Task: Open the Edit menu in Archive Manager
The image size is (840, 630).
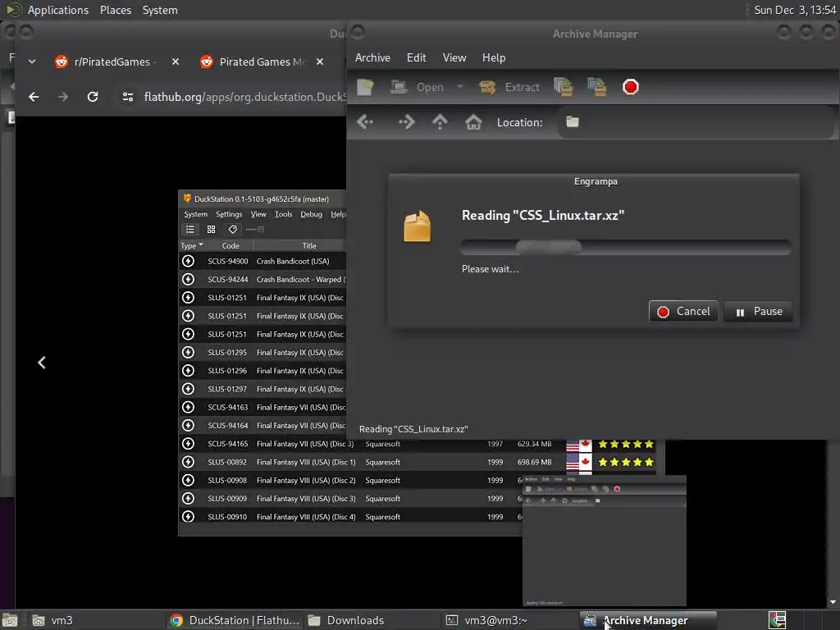Action: [416, 57]
